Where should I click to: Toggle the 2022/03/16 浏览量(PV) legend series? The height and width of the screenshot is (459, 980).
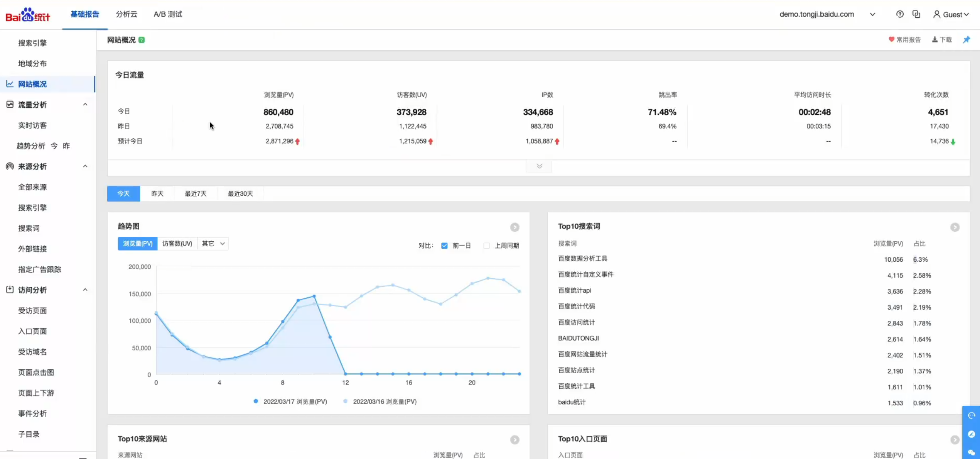pyautogui.click(x=380, y=401)
